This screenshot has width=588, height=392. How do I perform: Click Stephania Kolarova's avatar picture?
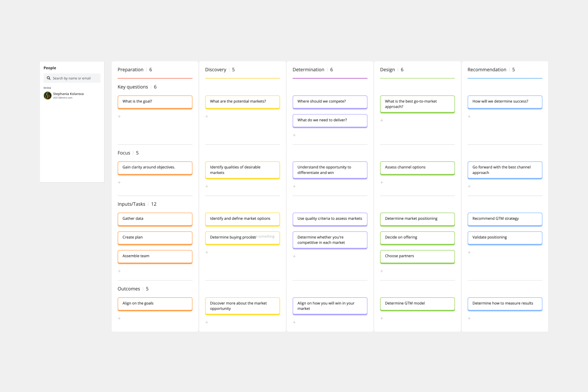(x=47, y=96)
